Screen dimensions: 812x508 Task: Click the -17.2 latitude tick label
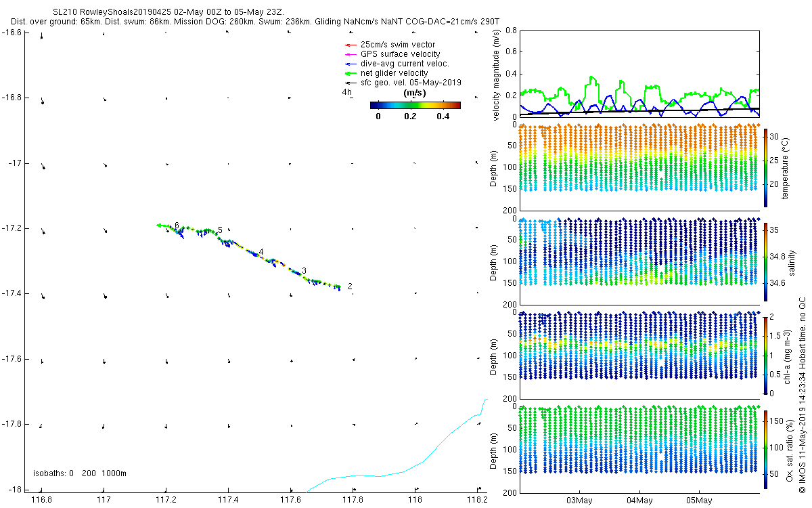coord(12,228)
